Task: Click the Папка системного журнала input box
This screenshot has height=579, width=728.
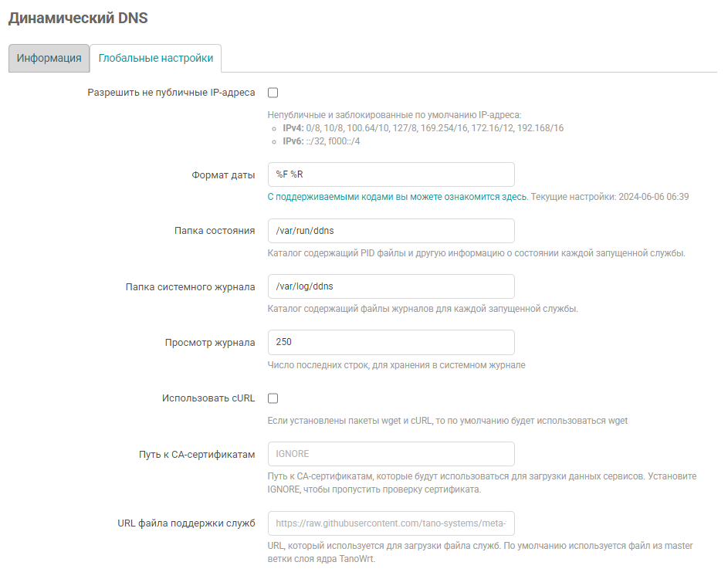Action: coord(391,286)
